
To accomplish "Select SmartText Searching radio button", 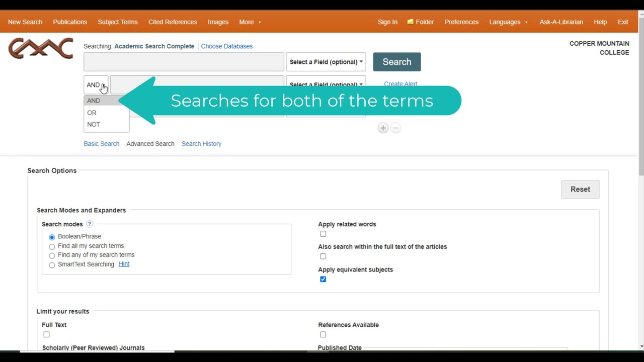I will pos(52,265).
